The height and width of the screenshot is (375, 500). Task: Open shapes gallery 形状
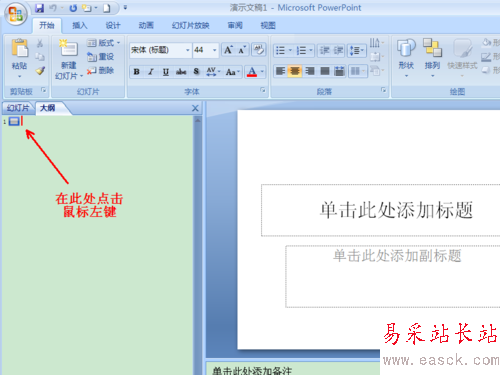click(x=406, y=58)
